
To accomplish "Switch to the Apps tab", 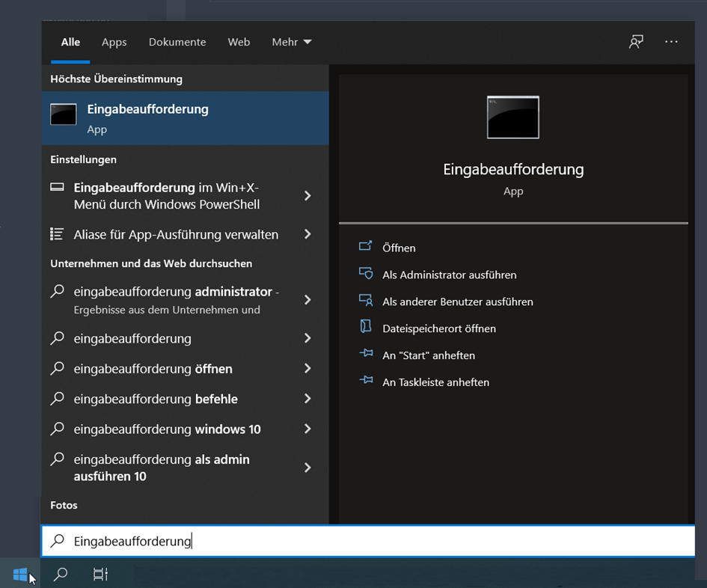I will point(114,42).
